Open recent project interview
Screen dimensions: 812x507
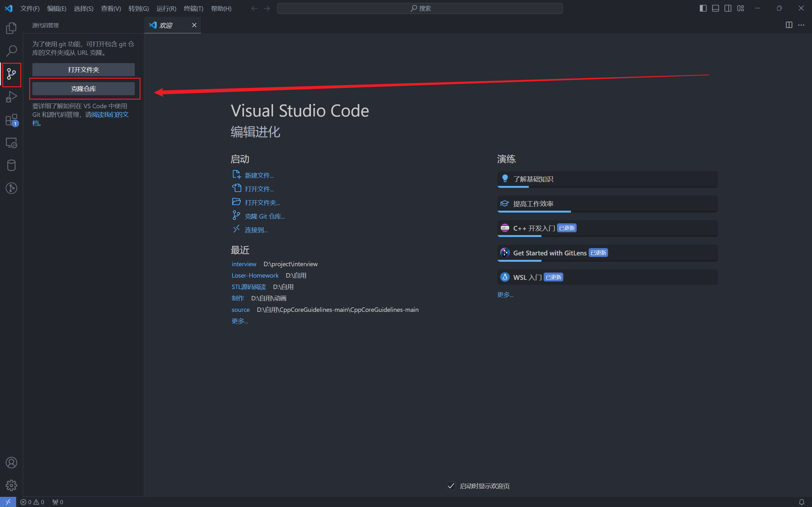(x=244, y=264)
